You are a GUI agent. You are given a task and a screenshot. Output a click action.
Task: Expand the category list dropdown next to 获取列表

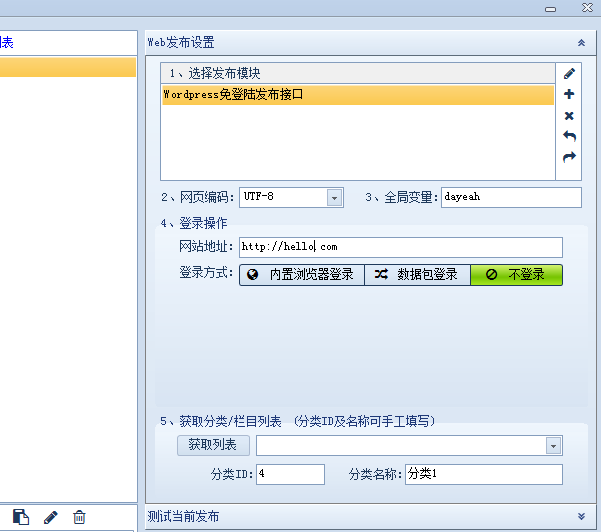coord(553,445)
